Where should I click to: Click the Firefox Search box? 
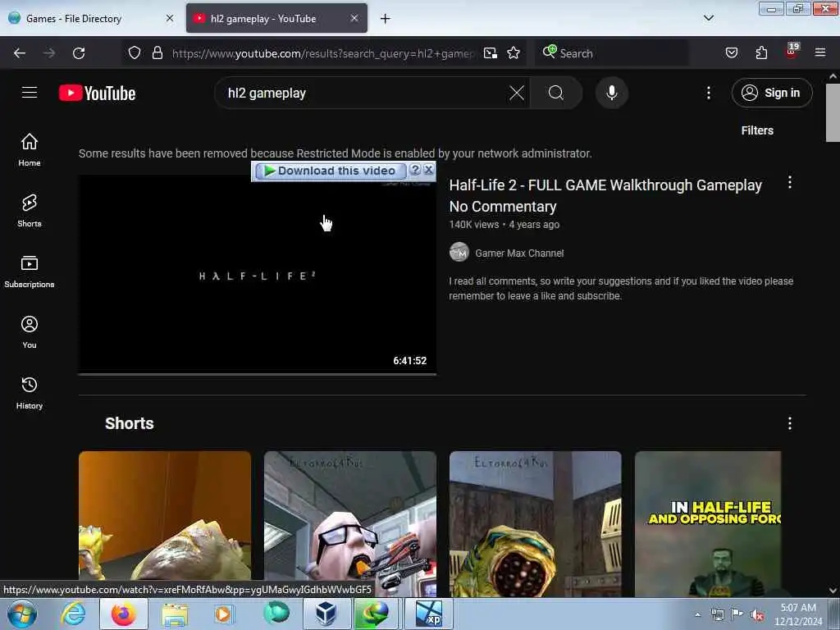pyautogui.click(x=612, y=53)
